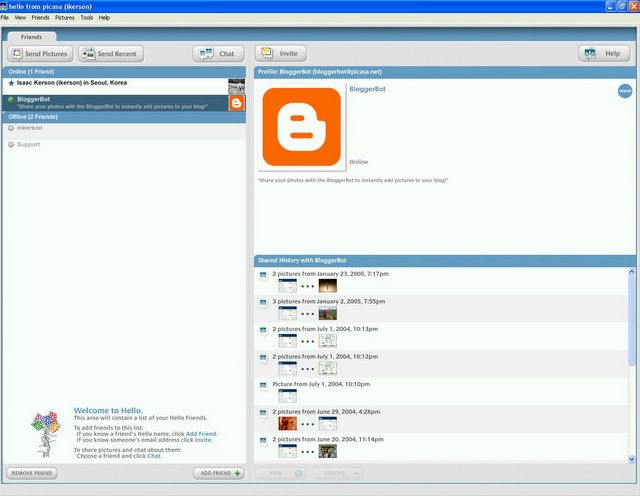Click the BloggerBot profile name link
Image resolution: width=640 pixels, height=496 pixels.
coord(367,89)
